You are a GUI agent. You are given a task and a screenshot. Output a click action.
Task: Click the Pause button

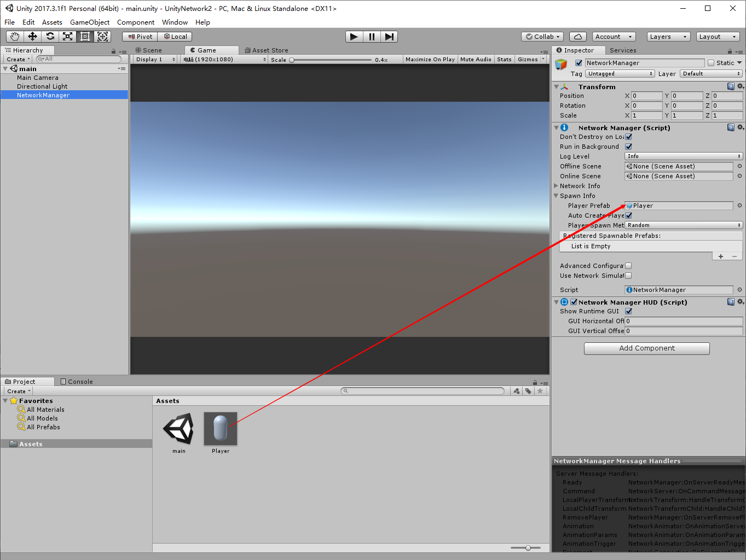point(372,37)
